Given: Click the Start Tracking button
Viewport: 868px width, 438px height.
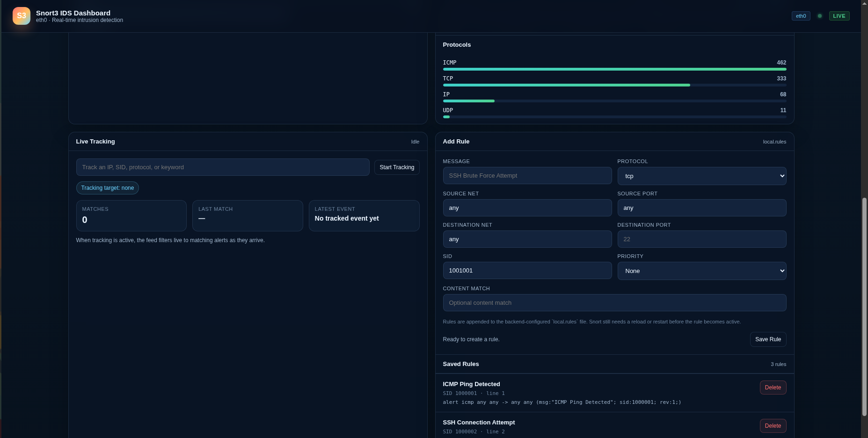Looking at the screenshot, I should click(x=397, y=167).
